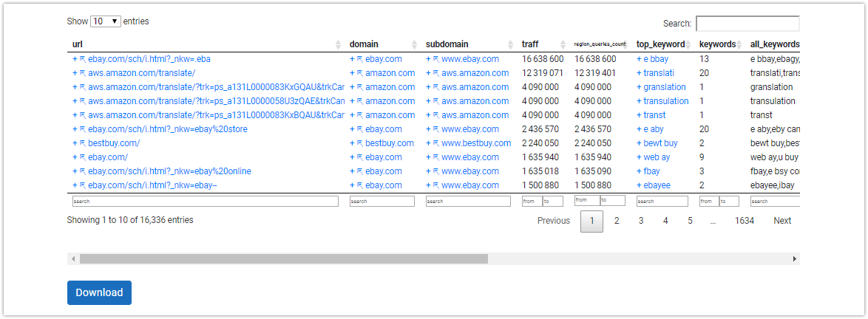Focus the top_keyword column search field

(x=662, y=202)
